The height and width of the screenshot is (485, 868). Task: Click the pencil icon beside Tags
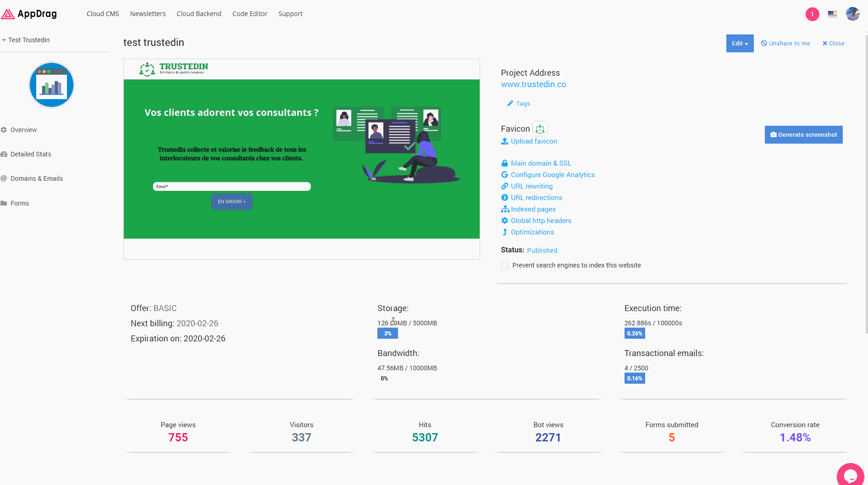(510, 104)
